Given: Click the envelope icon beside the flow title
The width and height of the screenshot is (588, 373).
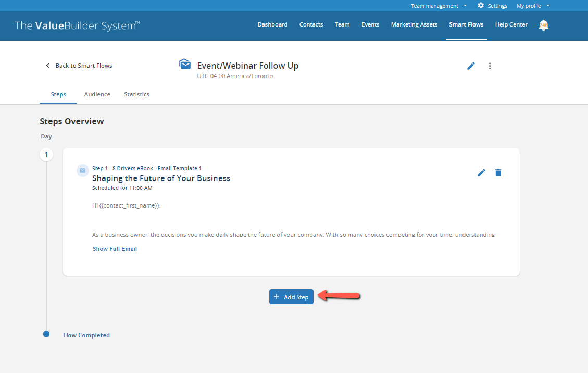Looking at the screenshot, I should click(x=185, y=63).
